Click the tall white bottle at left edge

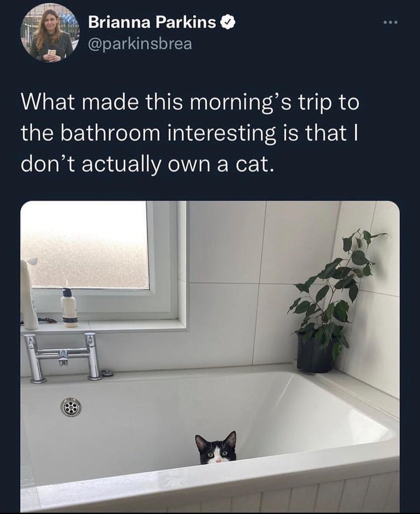[29, 293]
